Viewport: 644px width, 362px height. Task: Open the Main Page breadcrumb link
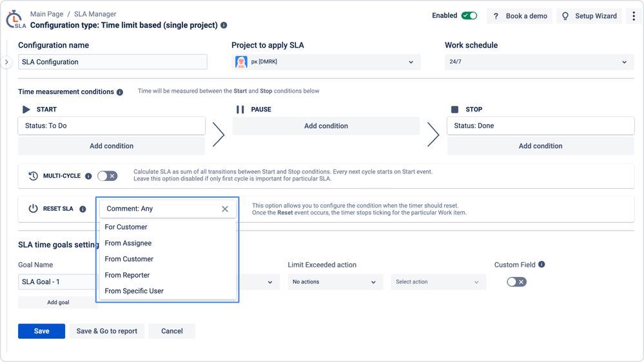[x=46, y=14]
